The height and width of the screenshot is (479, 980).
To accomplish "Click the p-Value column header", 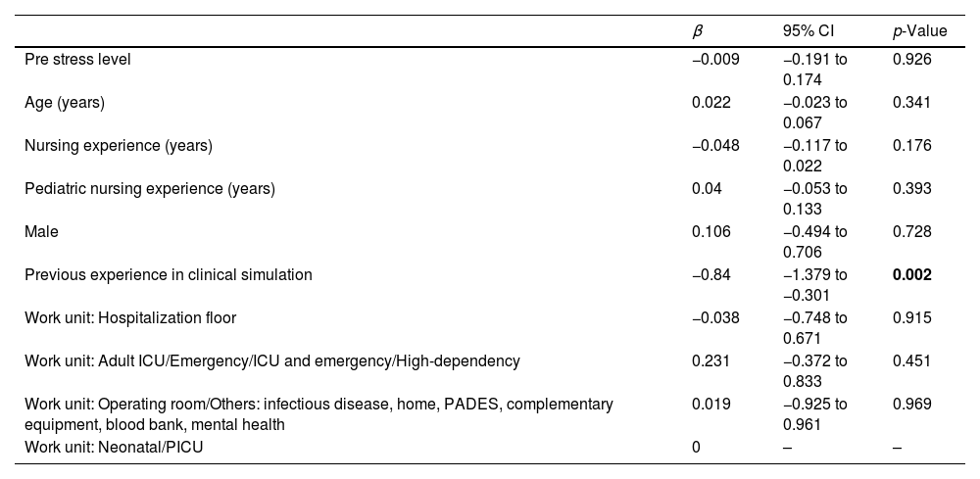I will click(x=919, y=31).
